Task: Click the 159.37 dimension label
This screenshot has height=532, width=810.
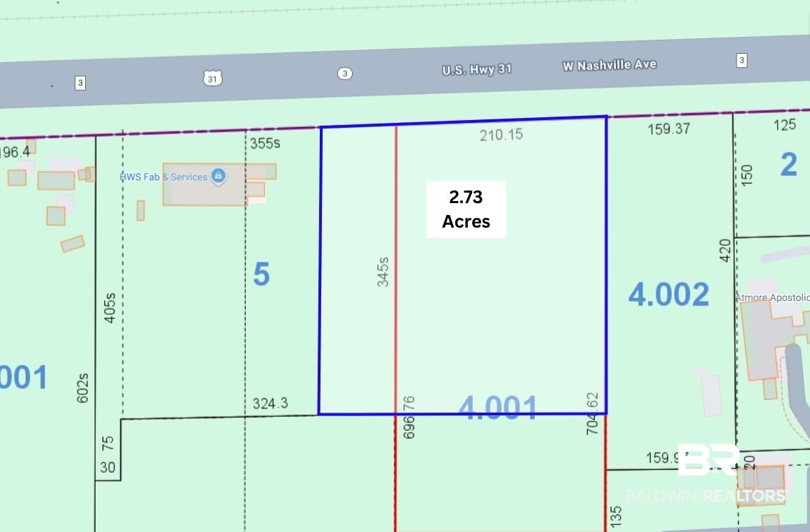Action: 669,128
